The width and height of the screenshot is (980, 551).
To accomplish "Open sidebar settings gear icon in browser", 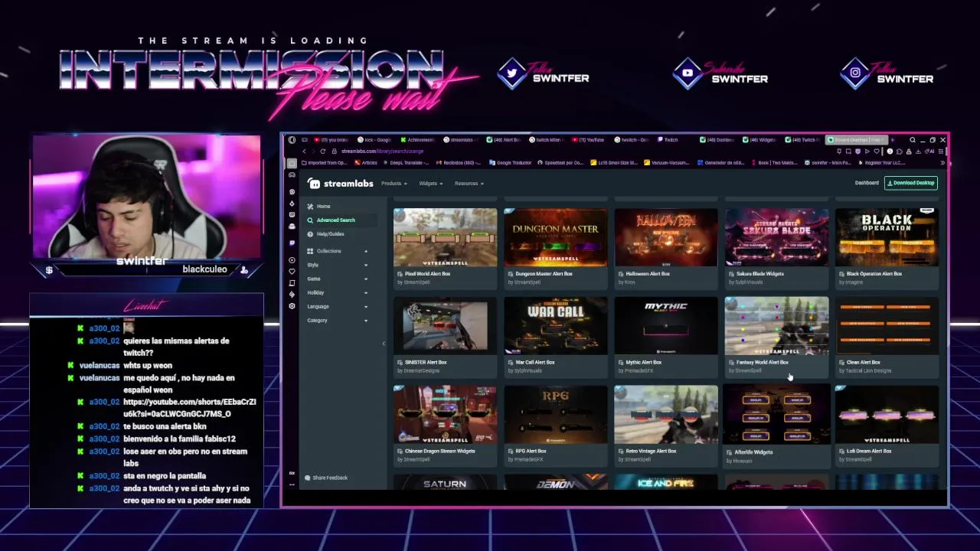I will coord(292,306).
